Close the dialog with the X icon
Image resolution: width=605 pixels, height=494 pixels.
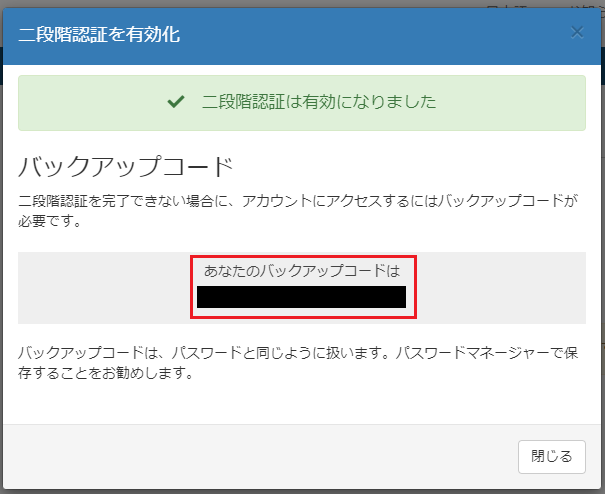(x=577, y=32)
